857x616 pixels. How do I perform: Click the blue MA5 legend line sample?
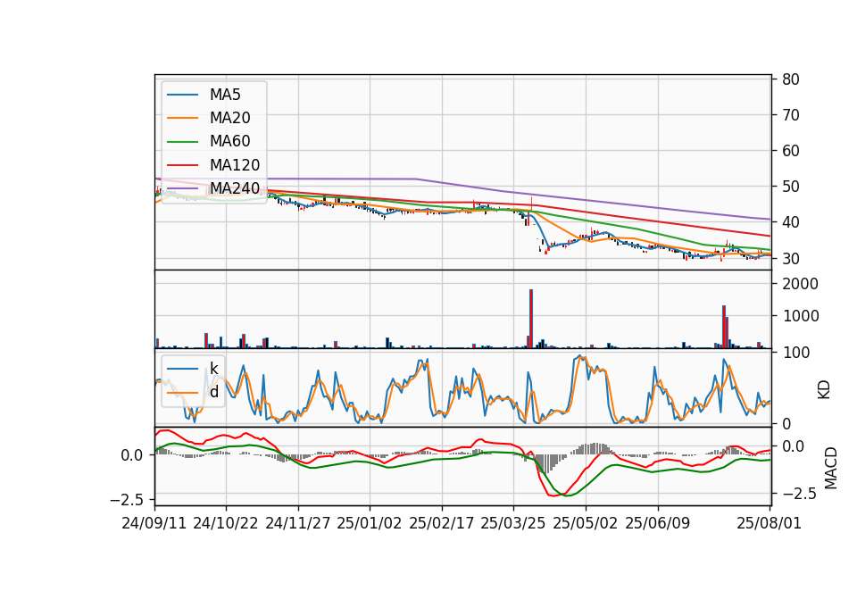point(182,96)
